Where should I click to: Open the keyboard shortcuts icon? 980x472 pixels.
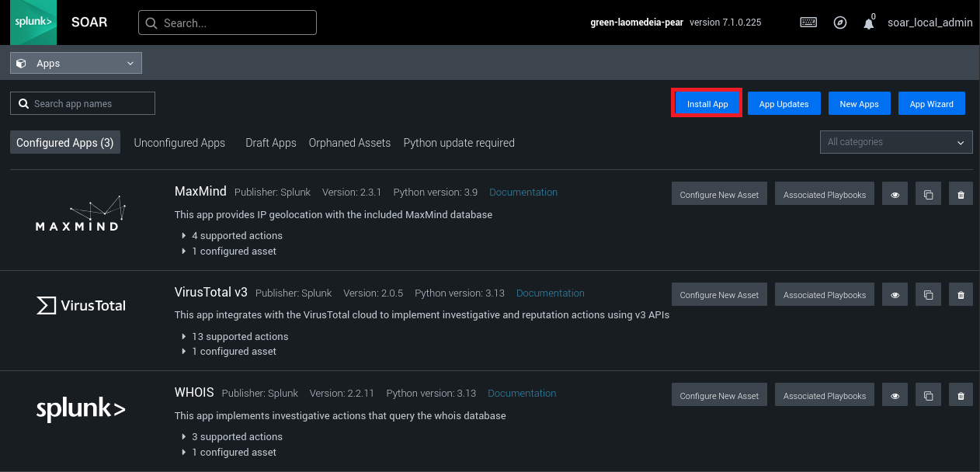coord(808,23)
